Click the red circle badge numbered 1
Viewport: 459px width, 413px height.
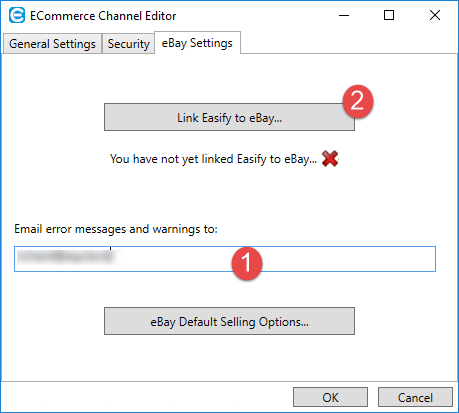point(247,263)
